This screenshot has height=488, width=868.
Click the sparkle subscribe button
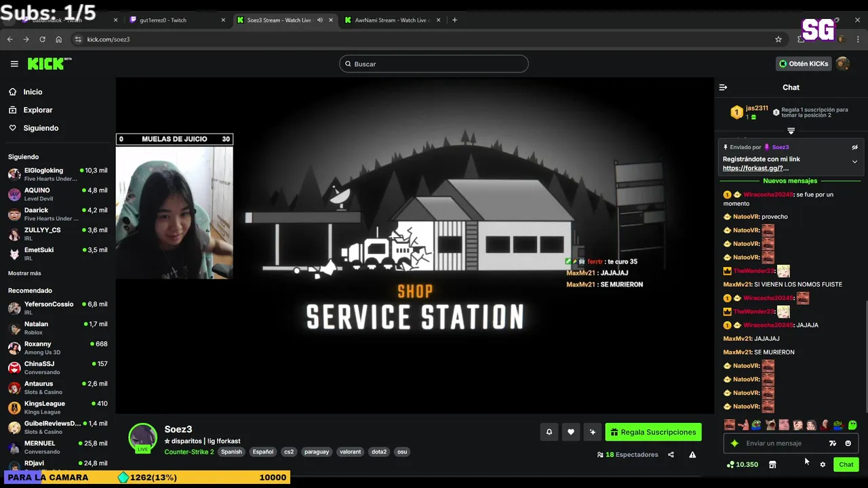[x=593, y=432]
